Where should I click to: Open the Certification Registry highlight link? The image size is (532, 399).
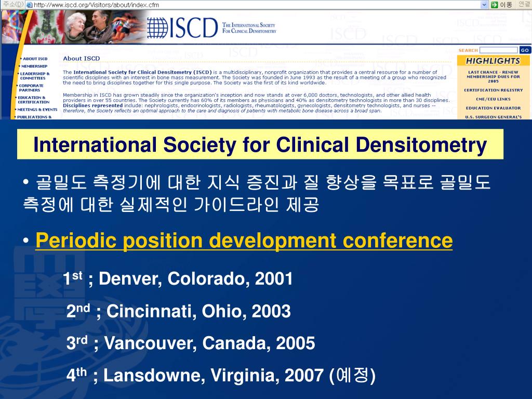tap(494, 90)
